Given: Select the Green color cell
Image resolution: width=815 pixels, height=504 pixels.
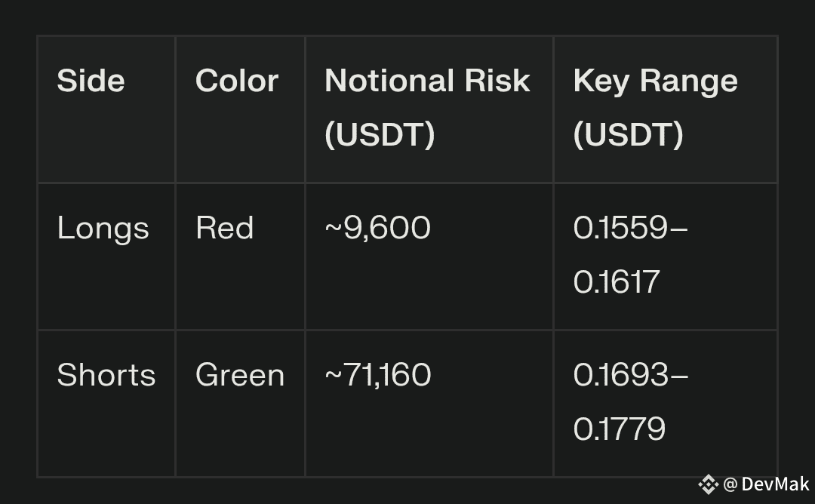Looking at the screenshot, I should pos(240,375).
